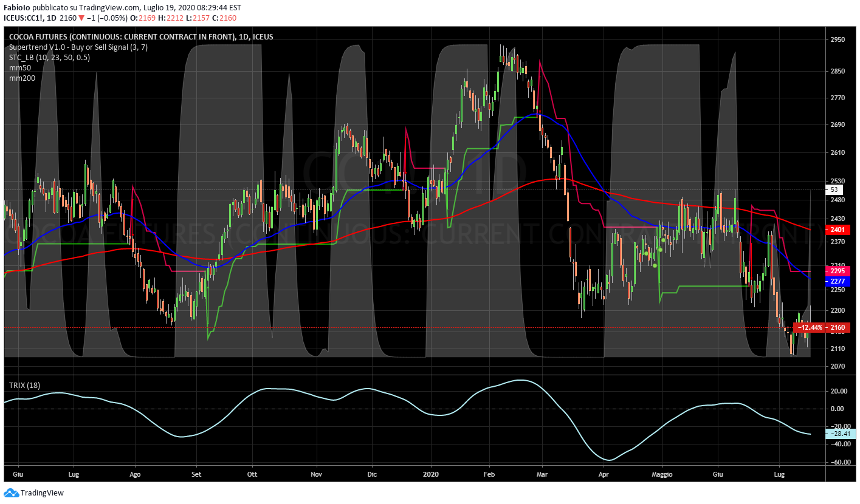Click the 2690 price axis label
This screenshot has height=504, width=860.
coord(838,125)
